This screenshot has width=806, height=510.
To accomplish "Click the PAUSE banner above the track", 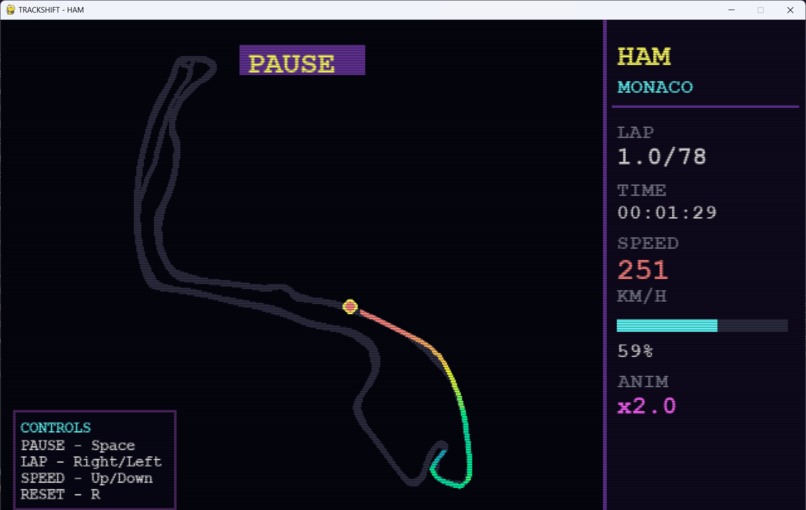I will pyautogui.click(x=302, y=60).
